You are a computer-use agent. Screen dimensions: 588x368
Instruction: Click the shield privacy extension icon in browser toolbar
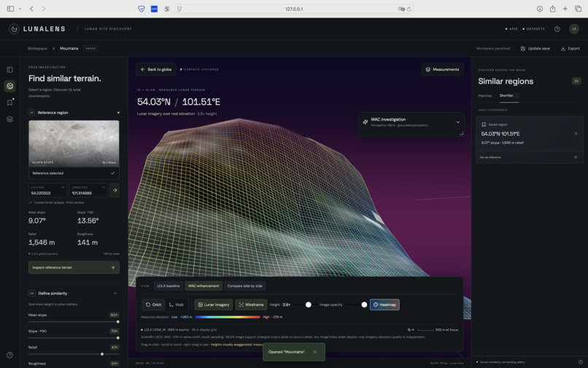pyautogui.click(x=142, y=9)
